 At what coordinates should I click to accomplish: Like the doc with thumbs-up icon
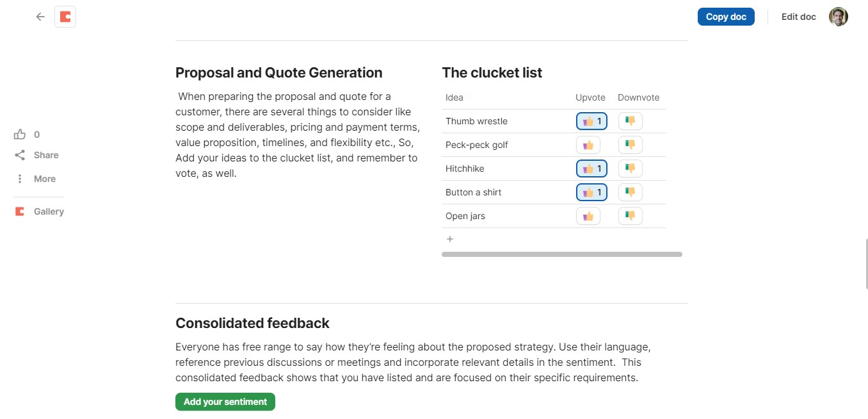coord(20,135)
